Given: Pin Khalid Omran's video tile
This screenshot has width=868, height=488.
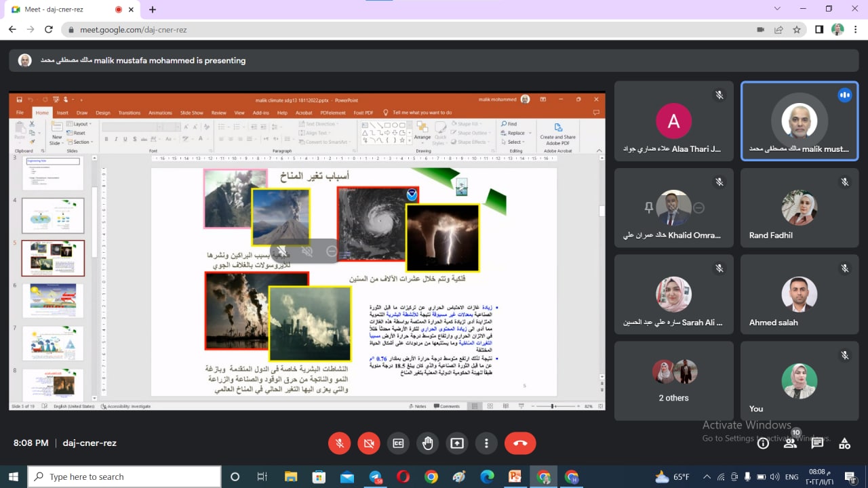Looking at the screenshot, I should point(648,208).
